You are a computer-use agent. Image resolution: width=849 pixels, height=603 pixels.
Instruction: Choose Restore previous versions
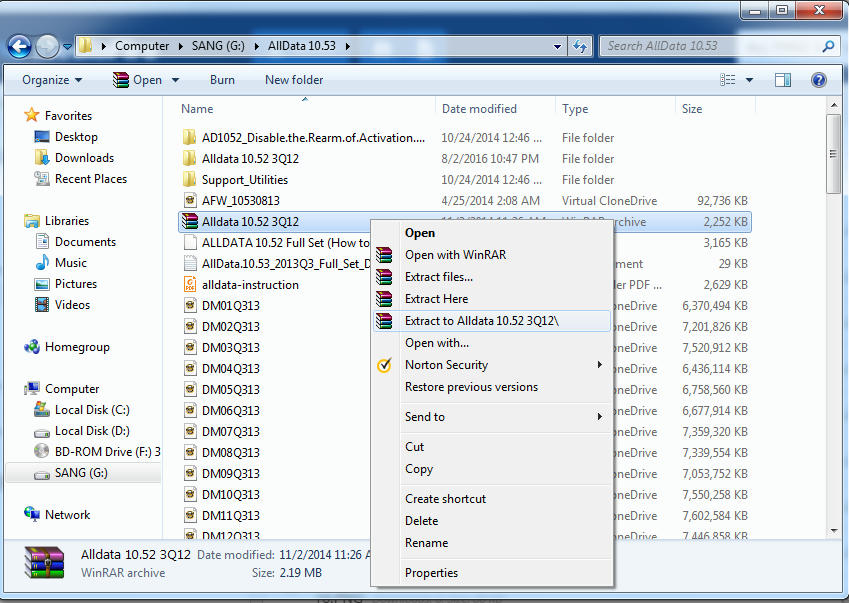pyautogui.click(x=471, y=387)
